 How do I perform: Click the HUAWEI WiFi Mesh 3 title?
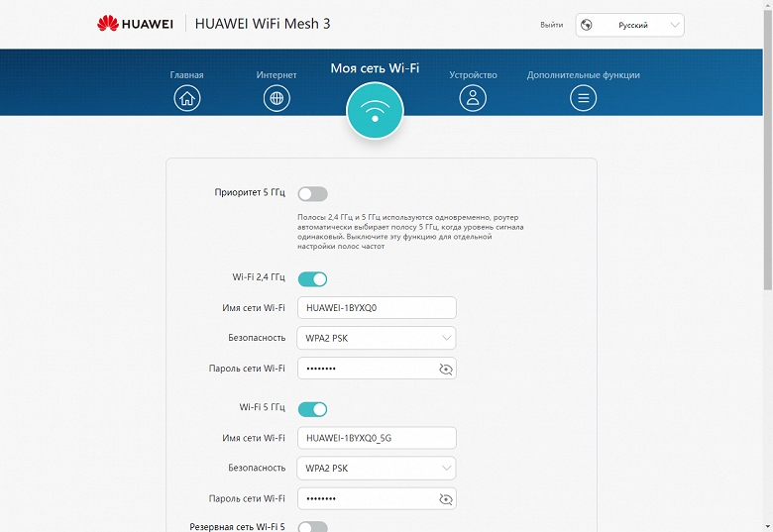(x=263, y=24)
